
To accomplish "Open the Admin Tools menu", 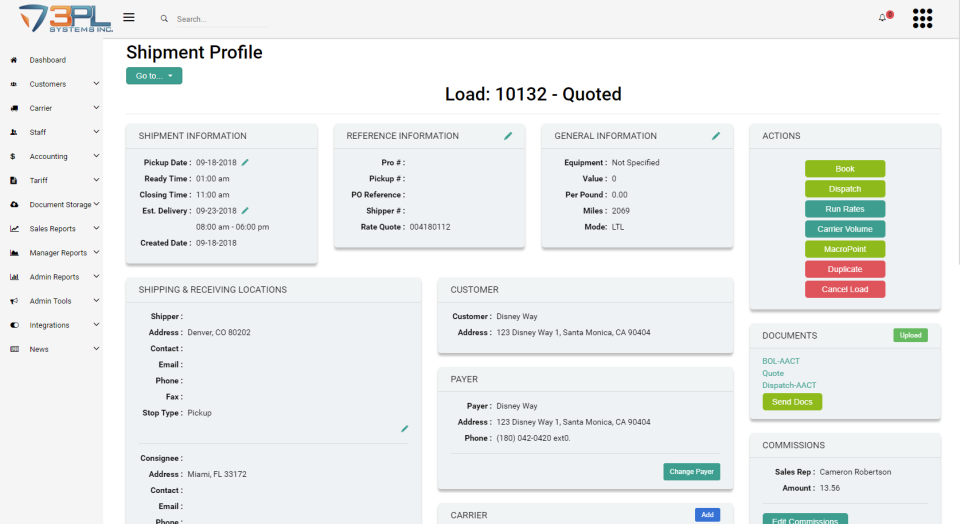I will click(x=50, y=301).
